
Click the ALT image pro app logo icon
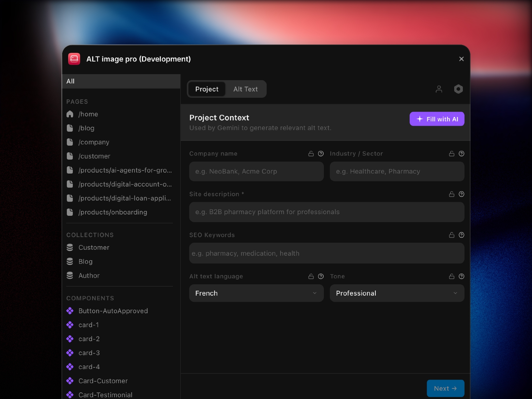74,59
